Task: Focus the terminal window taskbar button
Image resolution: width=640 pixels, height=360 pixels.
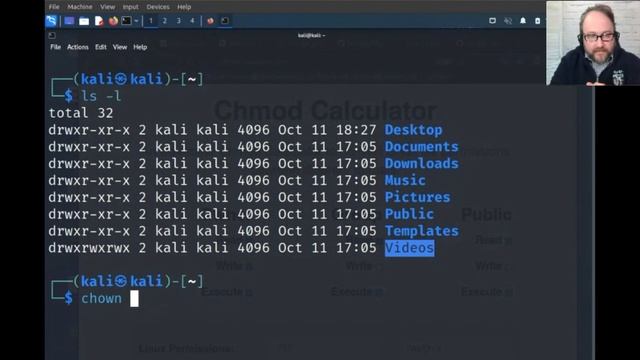Action: (x=225, y=21)
